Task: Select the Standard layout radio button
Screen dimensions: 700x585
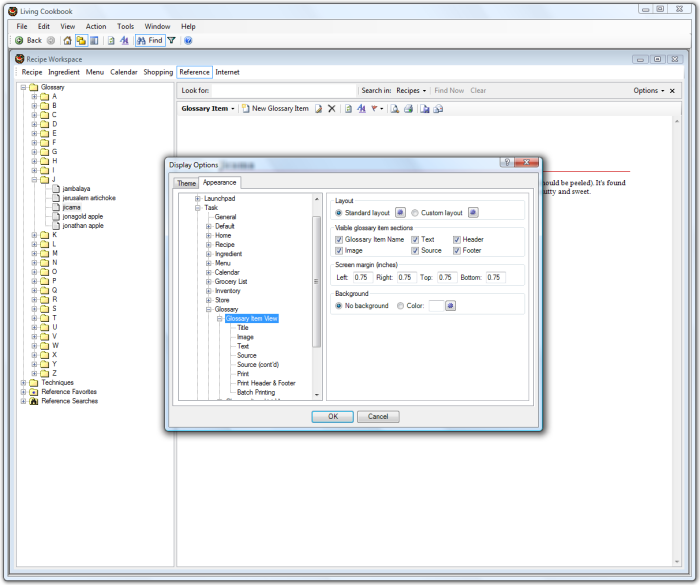Action: pos(339,213)
